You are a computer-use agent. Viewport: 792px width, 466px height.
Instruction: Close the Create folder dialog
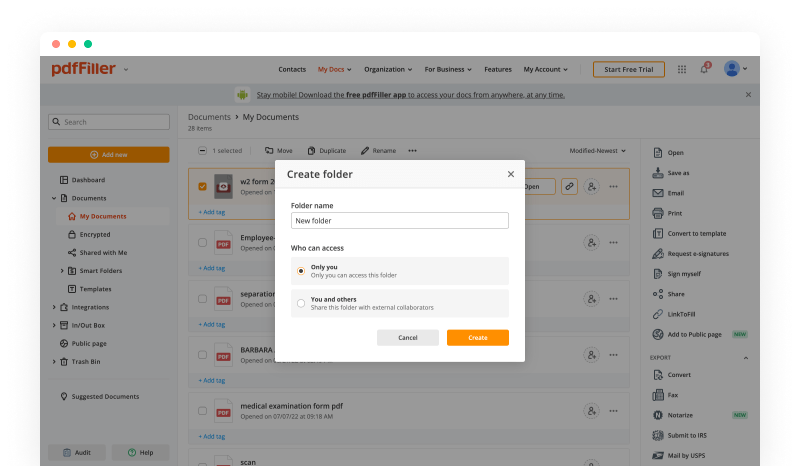tap(510, 174)
